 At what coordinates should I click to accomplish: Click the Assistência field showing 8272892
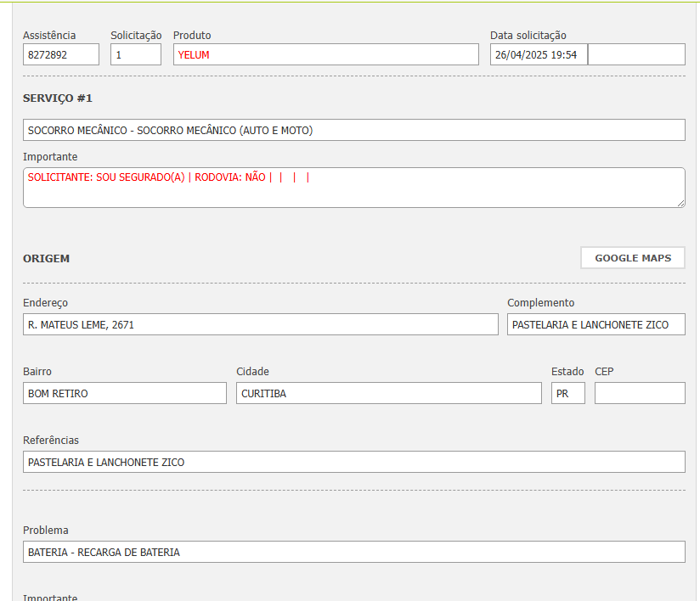(x=61, y=55)
